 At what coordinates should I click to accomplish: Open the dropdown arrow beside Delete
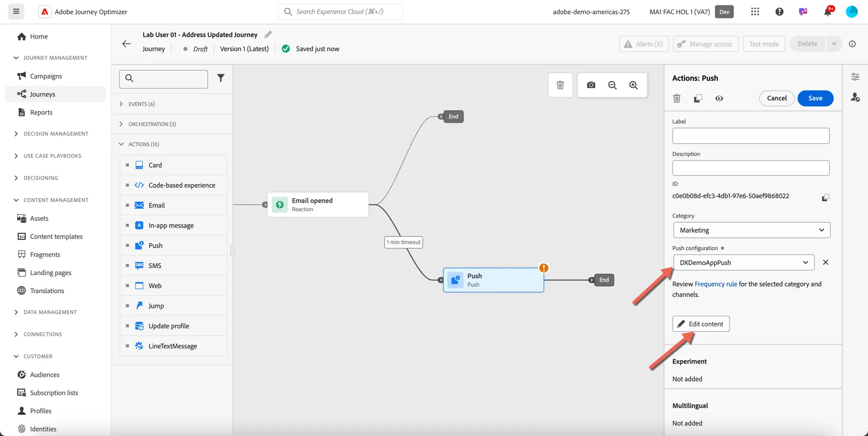834,44
